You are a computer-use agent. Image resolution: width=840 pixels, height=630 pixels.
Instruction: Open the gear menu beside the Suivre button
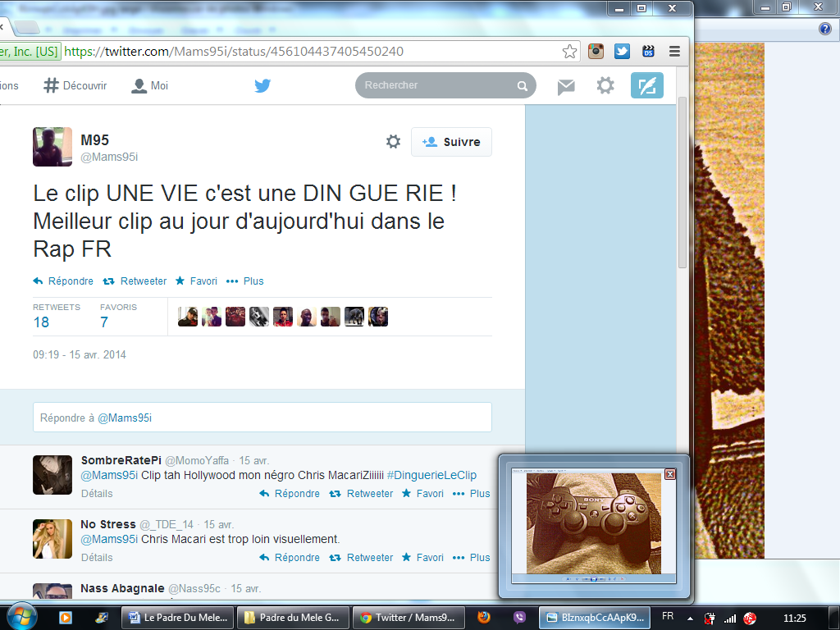[x=393, y=142]
